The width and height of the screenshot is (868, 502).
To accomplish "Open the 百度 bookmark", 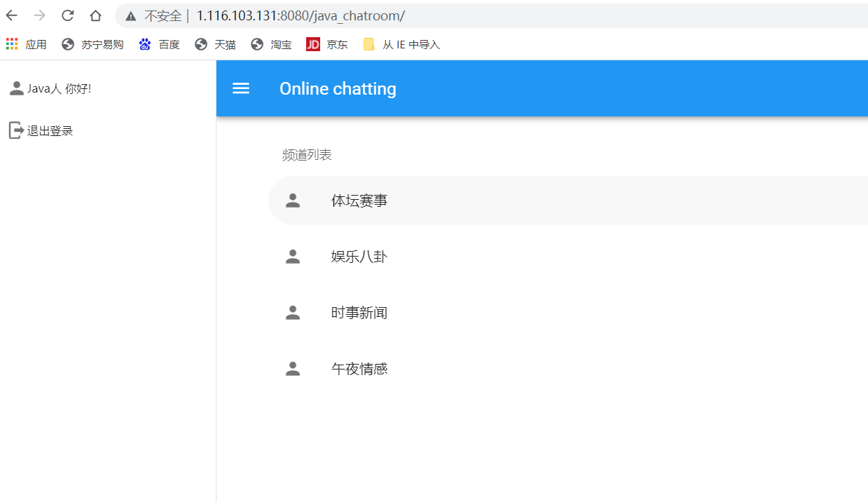I will click(160, 44).
